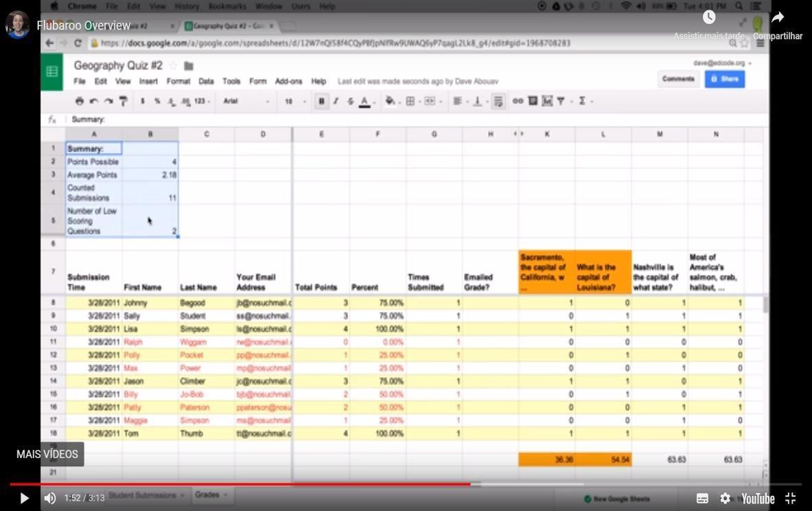Viewport: 812px width, 511px height.
Task: Click the Assistir mais tarde clock icon
Action: [x=709, y=18]
